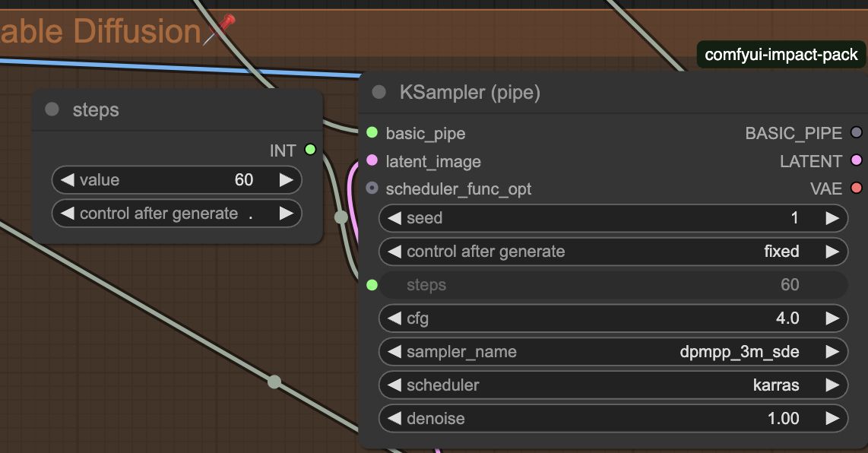
Task: Open the control after generate fixed dropdown
Action: 613,252
